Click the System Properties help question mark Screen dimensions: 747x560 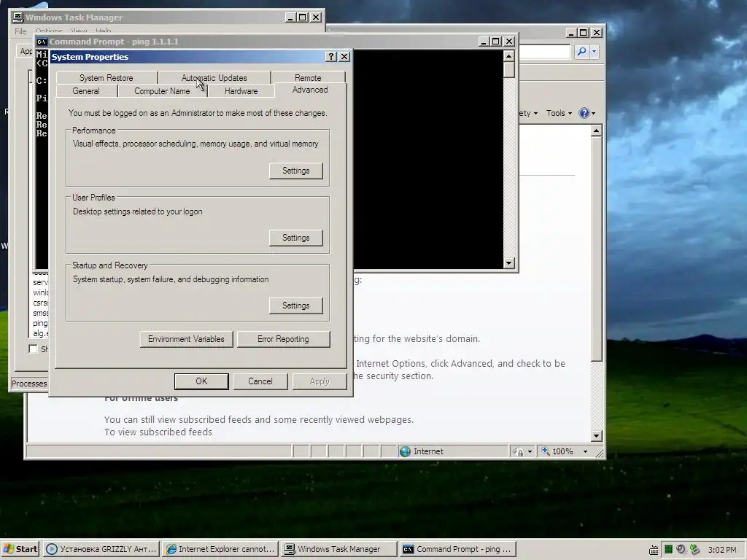[x=331, y=57]
